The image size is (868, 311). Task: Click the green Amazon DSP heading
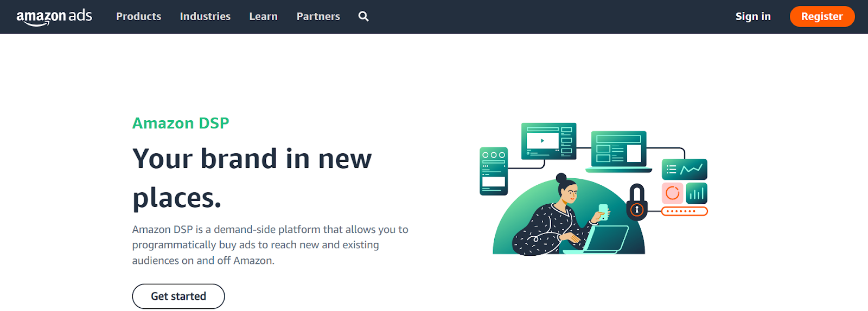coord(181,123)
